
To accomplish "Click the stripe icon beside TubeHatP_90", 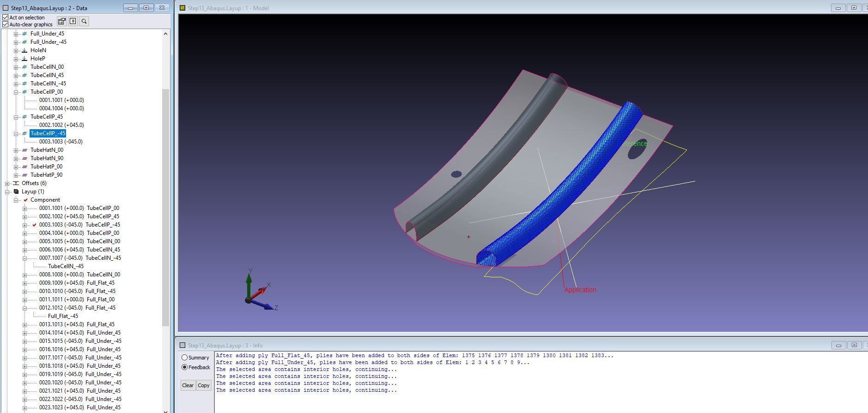I will click(x=25, y=175).
